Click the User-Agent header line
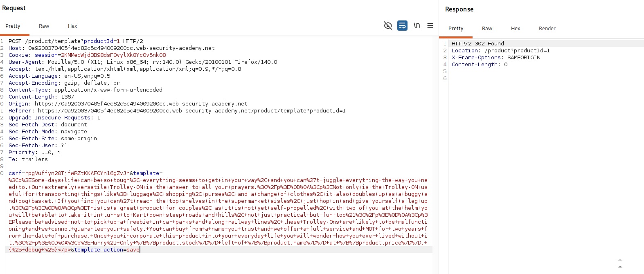The width and height of the screenshot is (644, 274). coord(143,62)
